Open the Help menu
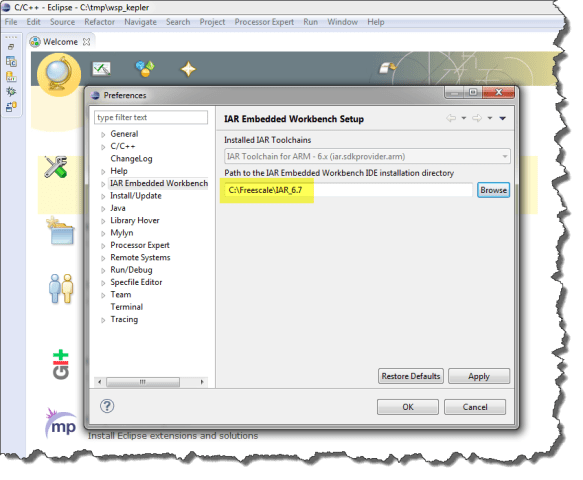 pyautogui.click(x=376, y=22)
